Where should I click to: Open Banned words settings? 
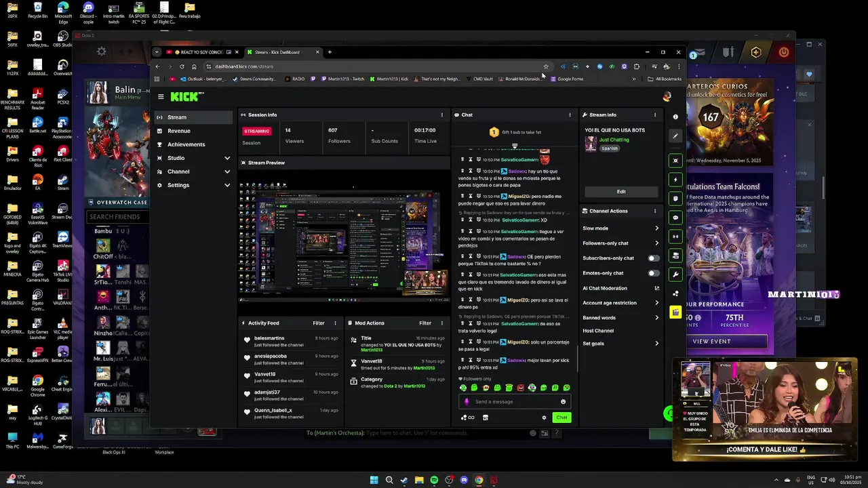coord(620,318)
